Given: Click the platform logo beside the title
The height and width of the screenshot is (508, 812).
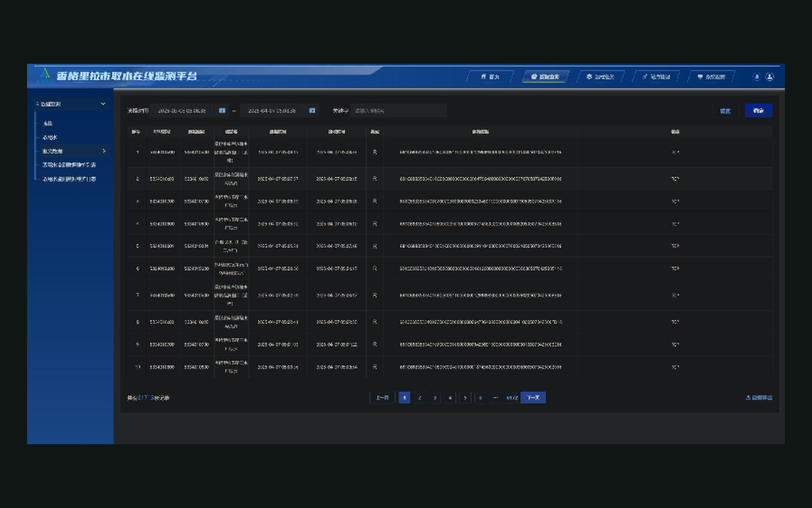Looking at the screenshot, I should 46,74.
